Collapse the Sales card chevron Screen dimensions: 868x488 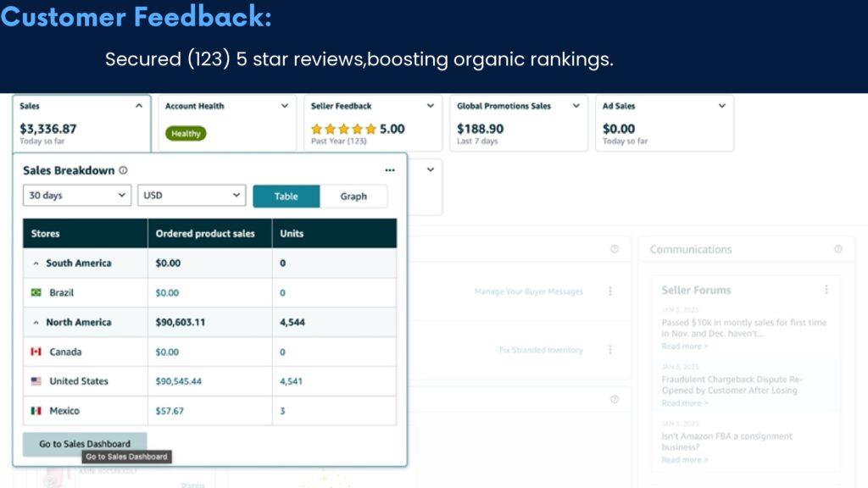coord(139,106)
